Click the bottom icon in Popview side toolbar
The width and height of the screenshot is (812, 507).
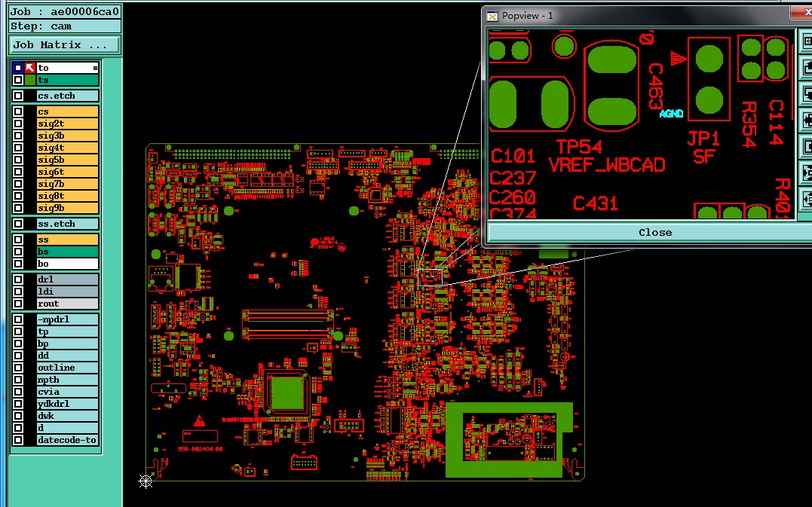point(806,199)
